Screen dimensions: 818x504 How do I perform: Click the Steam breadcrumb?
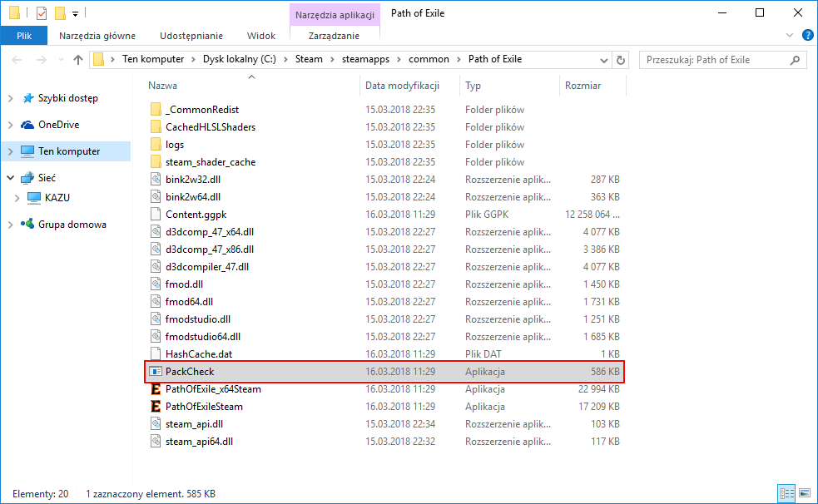(x=309, y=59)
